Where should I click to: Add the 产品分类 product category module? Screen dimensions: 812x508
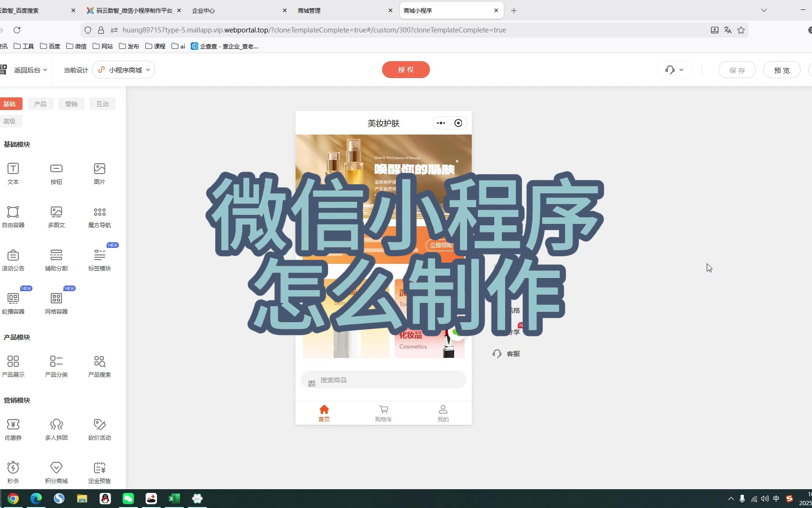[x=56, y=366]
